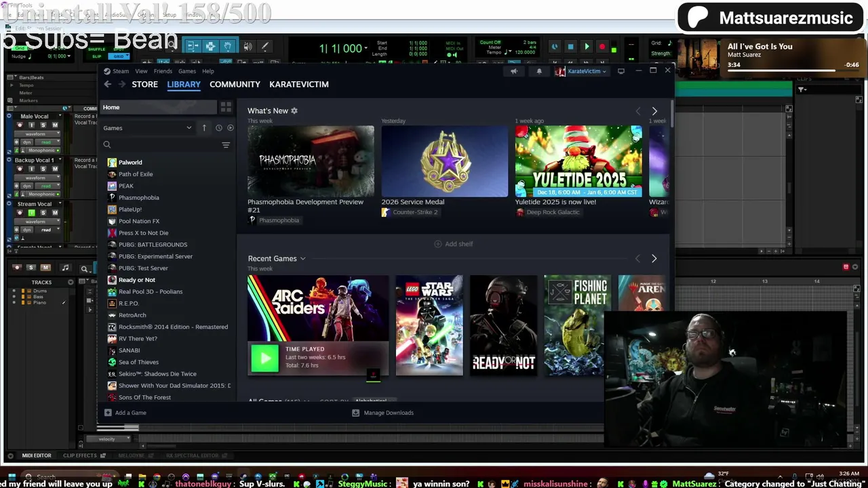
Task: Expand the Tempo ruler
Action: [x=10, y=85]
